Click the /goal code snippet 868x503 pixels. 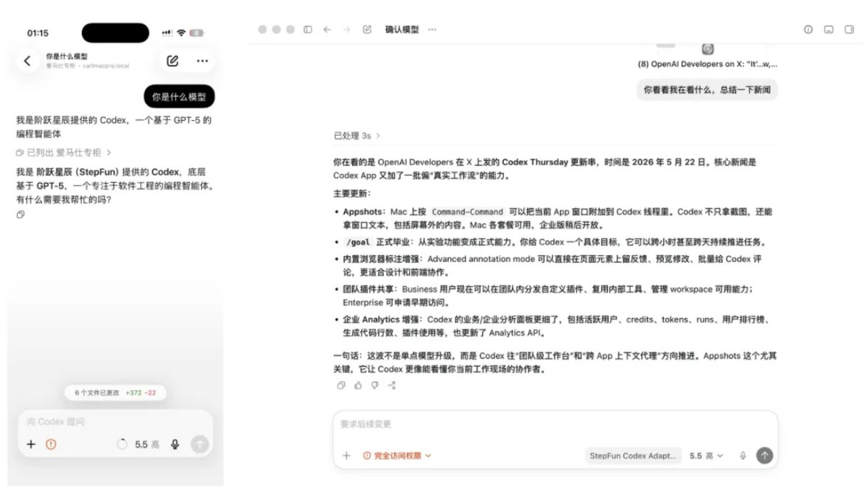(x=358, y=242)
